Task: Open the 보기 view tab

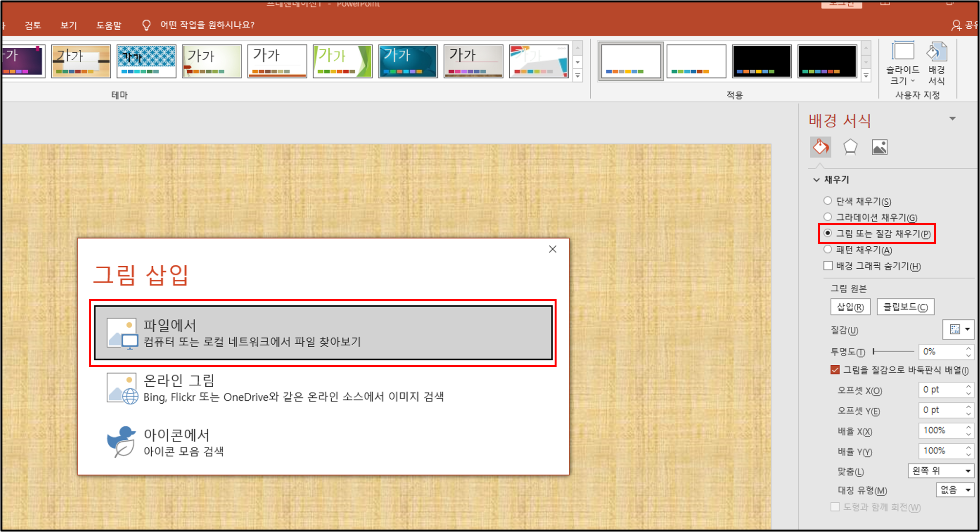Action: tap(68, 25)
